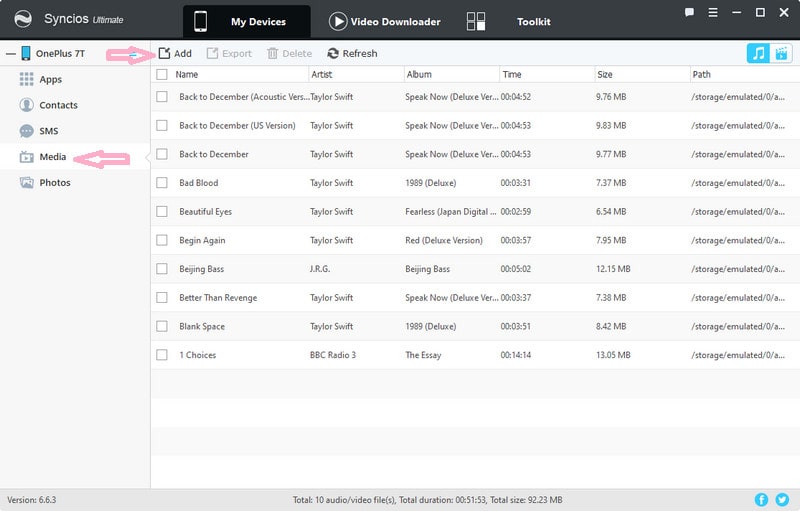Toggle the select-all checkbox in header

(162, 74)
